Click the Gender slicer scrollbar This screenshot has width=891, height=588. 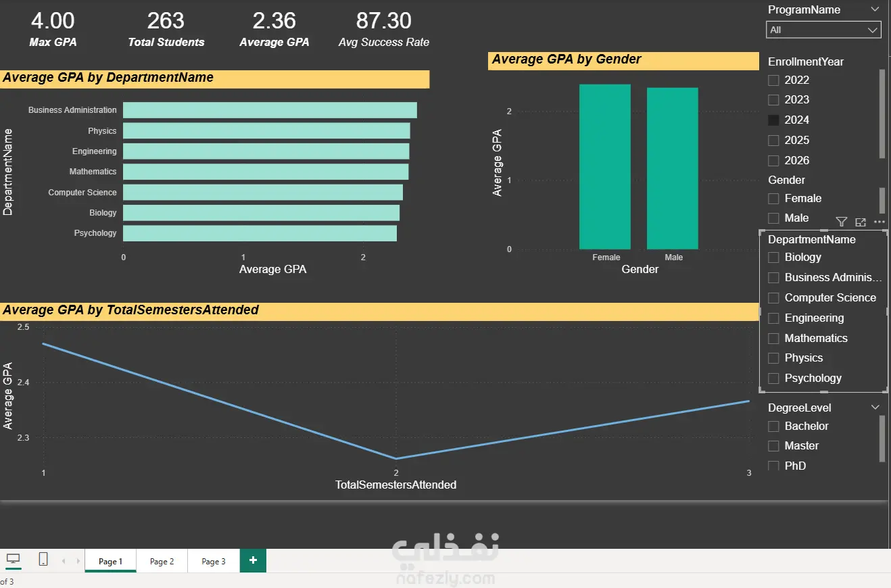882,200
